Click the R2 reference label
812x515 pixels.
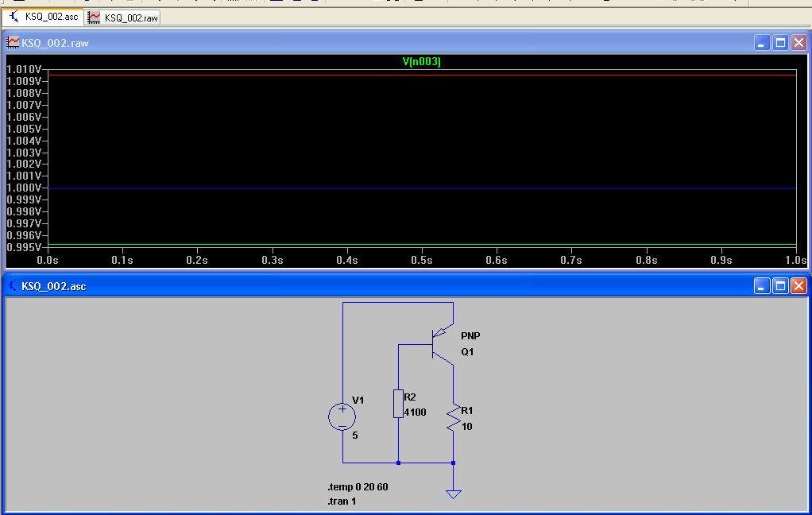(x=410, y=397)
